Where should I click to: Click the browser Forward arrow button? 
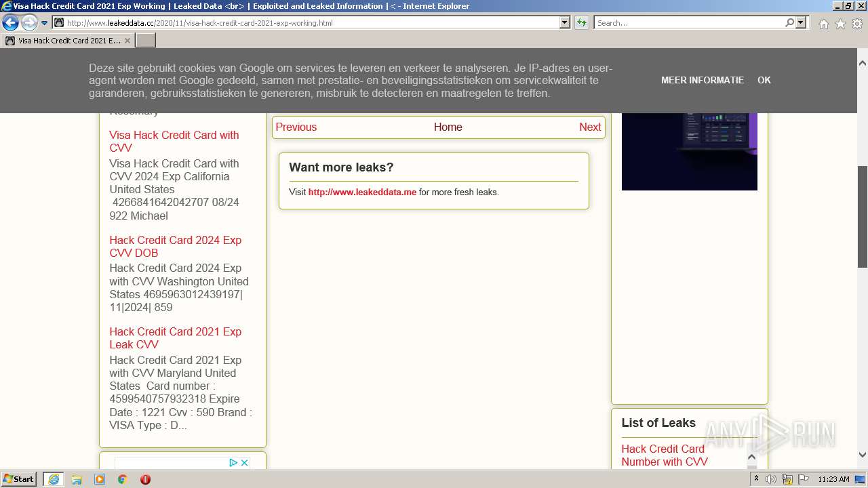(x=28, y=22)
